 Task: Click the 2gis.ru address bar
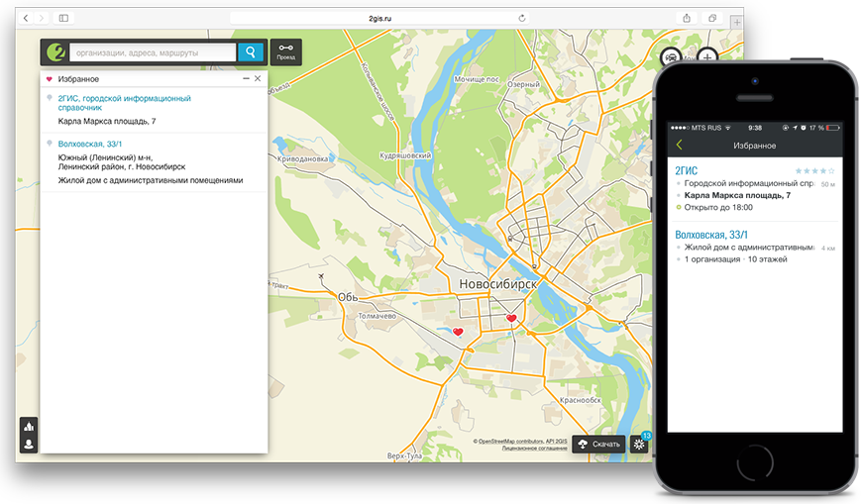(x=379, y=18)
